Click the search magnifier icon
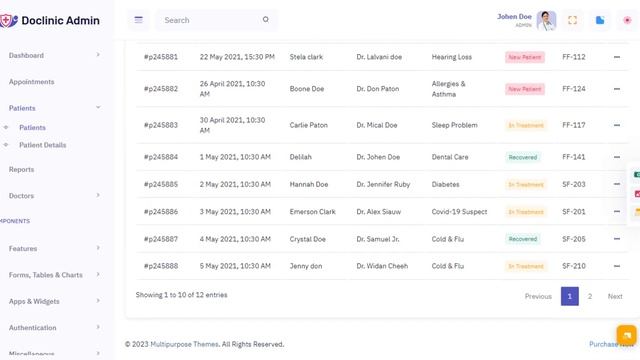 pyautogui.click(x=266, y=20)
